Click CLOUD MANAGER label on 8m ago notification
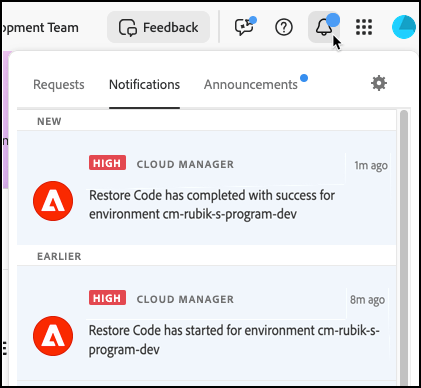This screenshot has height=388, width=421. pyautogui.click(x=185, y=299)
